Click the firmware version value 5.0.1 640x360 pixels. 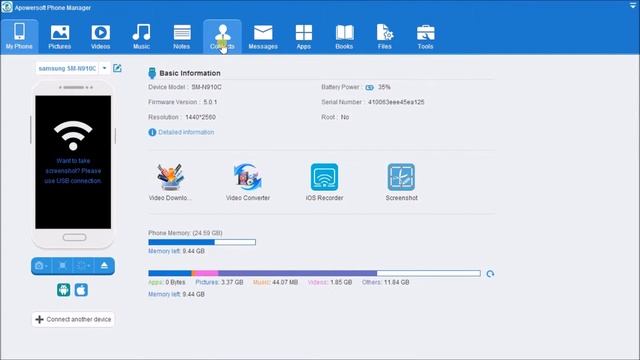click(210, 102)
